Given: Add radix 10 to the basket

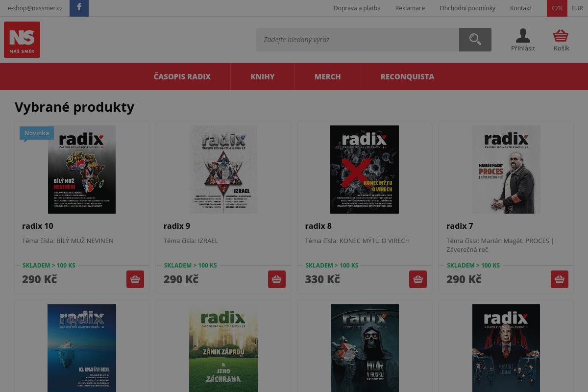Looking at the screenshot, I should tap(135, 279).
